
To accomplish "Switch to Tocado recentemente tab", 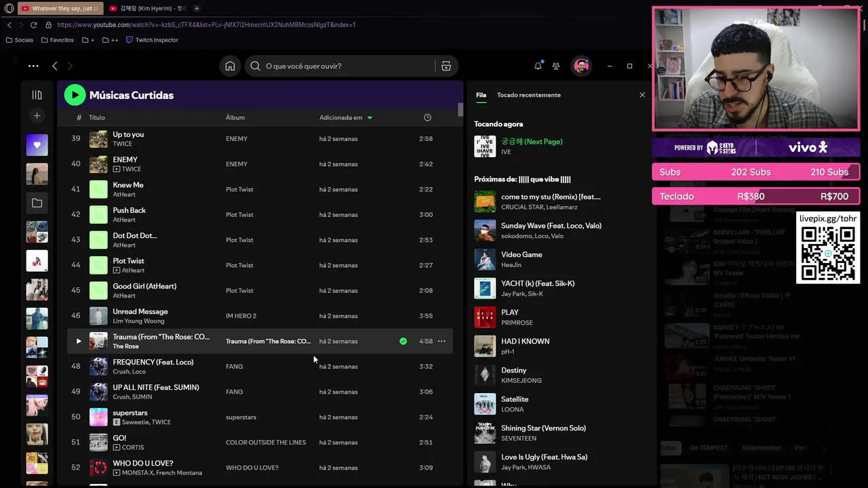I will pos(529,95).
